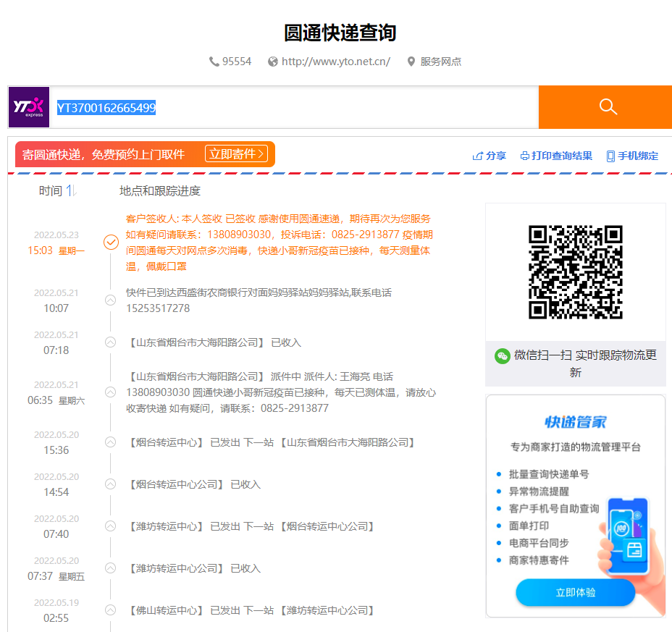The height and width of the screenshot is (632, 672).
Task: Click the 快递管家 logo heading
Action: 575,422
